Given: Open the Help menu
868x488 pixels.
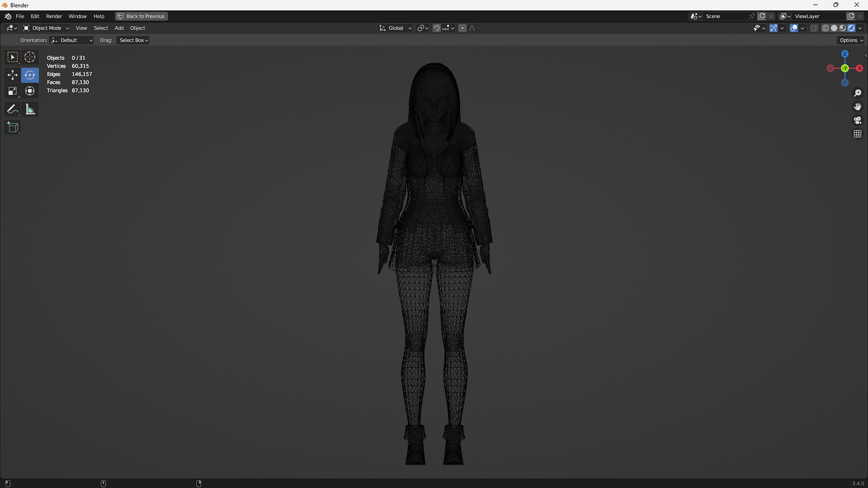Looking at the screenshot, I should (x=99, y=16).
